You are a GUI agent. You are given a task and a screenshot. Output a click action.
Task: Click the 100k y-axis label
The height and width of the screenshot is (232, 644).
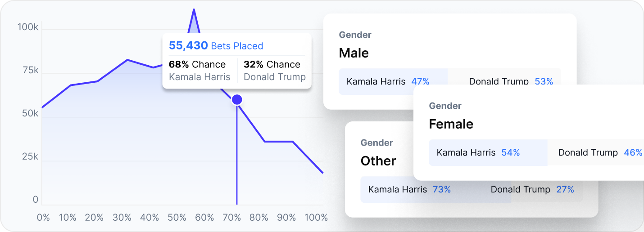pos(28,27)
